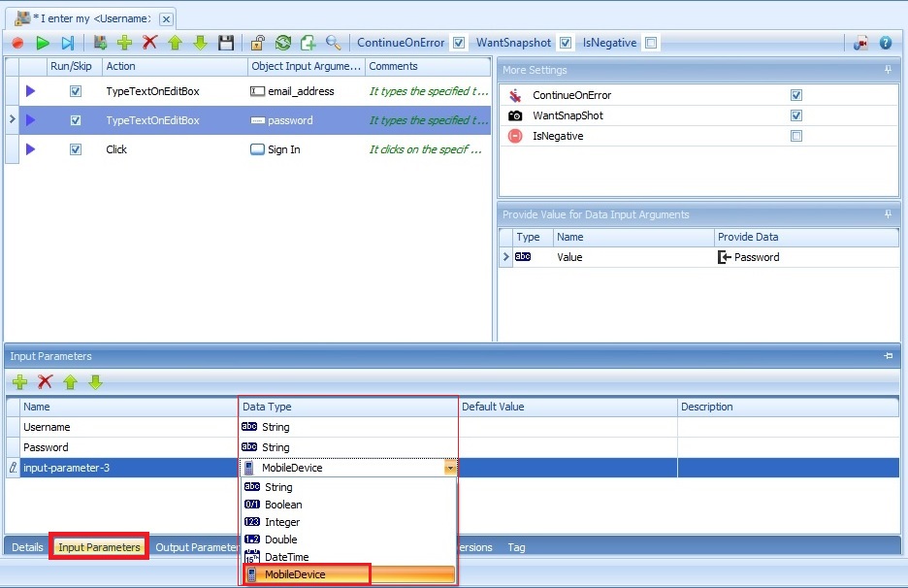Screen dimensions: 908x588
Task: Click the magnifier search icon in toolbar
Action: [333, 43]
